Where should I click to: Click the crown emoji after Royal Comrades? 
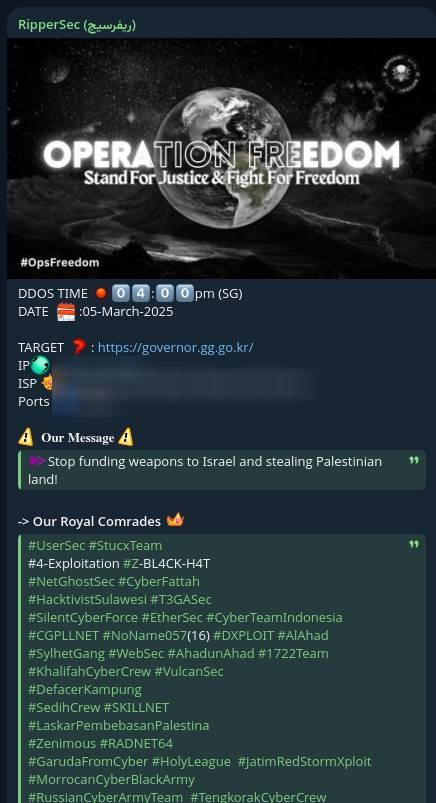tap(175, 520)
